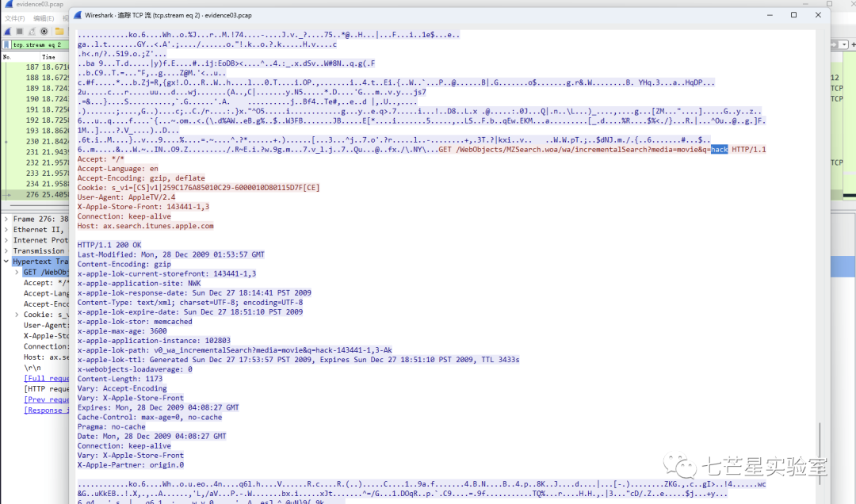Screen dimensions: 856x504
Task: Select packet 230 in the packet list
Action: 36,141
